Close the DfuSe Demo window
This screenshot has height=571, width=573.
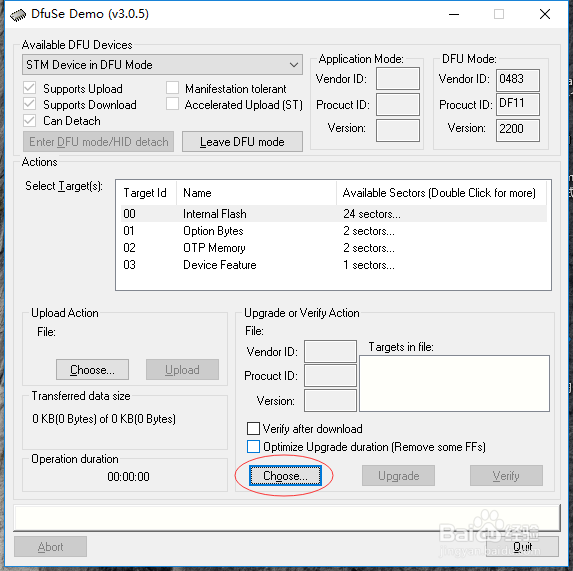[544, 14]
